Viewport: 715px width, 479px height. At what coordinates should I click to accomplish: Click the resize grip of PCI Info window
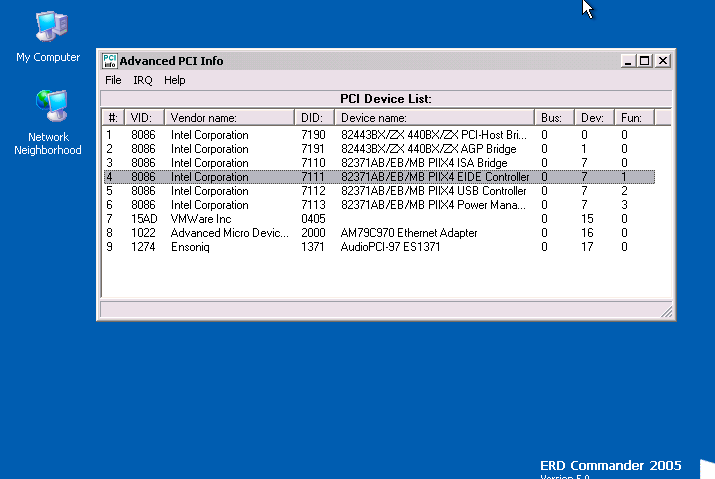pyautogui.click(x=667, y=311)
